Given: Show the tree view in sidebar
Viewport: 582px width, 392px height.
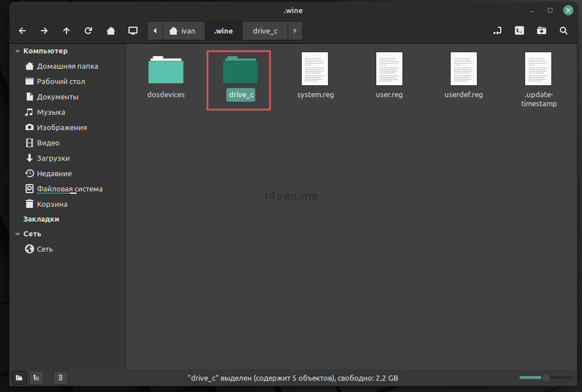Looking at the screenshot, I should pos(36,378).
